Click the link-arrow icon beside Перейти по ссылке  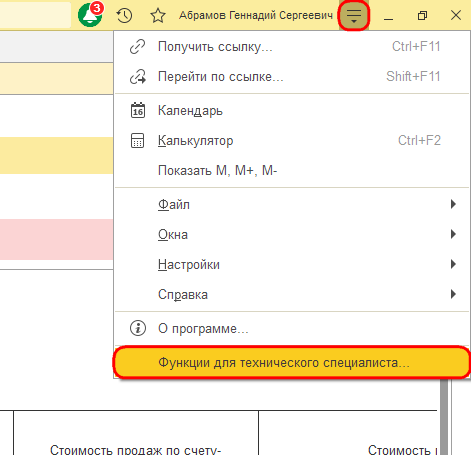tap(138, 77)
